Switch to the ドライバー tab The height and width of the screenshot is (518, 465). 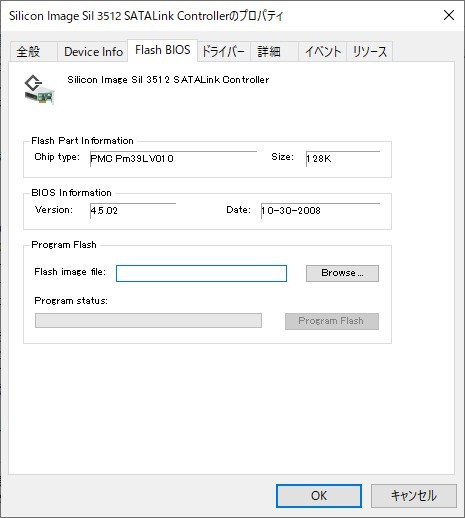pos(223,52)
